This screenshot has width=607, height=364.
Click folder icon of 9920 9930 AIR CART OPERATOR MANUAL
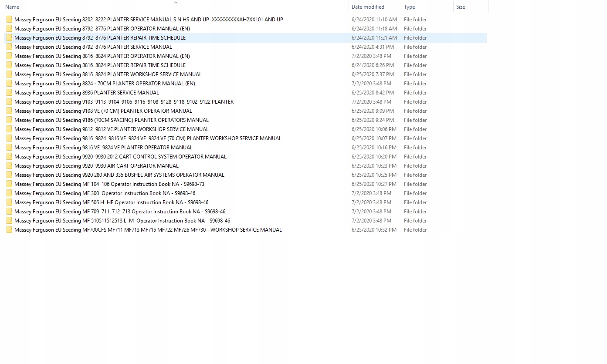9,166
